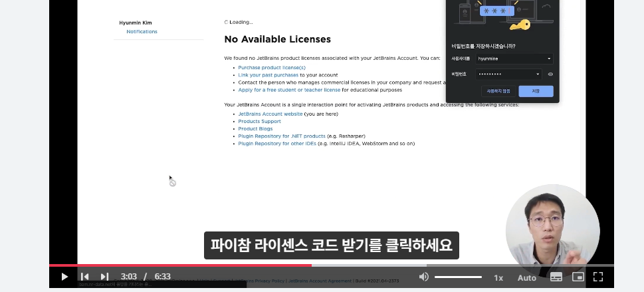Toggle subtitles captions icon

pos(556,277)
